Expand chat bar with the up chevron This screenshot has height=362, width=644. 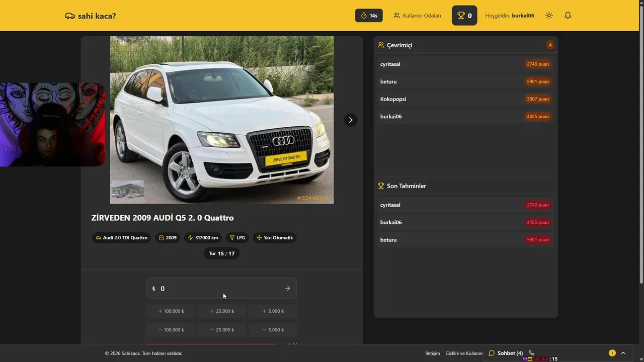pyautogui.click(x=623, y=353)
